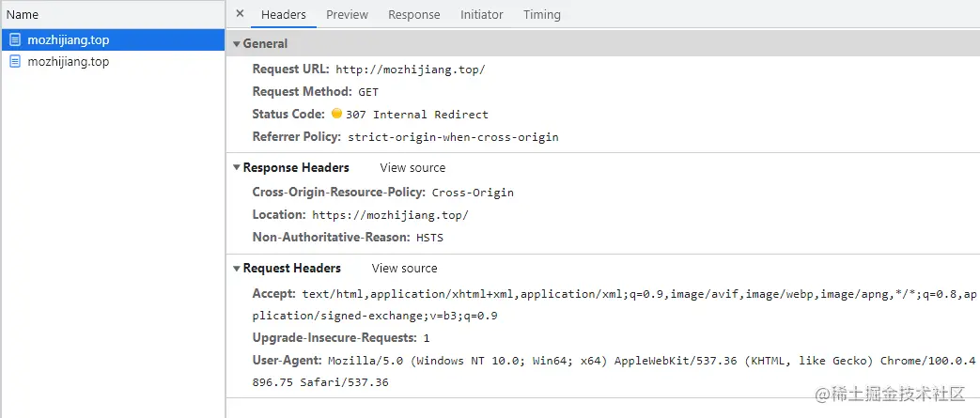This screenshot has height=418, width=980.
Task: Open the Initiator tab
Action: click(481, 14)
